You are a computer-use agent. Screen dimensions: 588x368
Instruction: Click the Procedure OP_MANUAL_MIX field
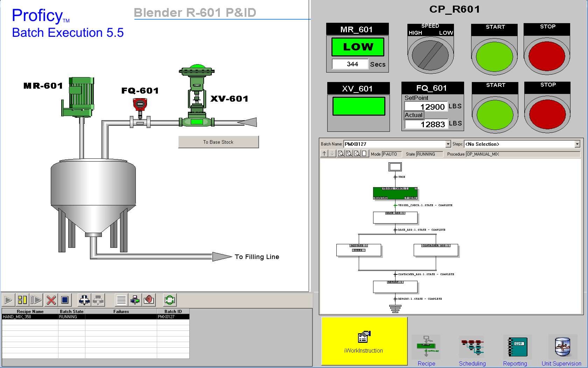pos(523,154)
